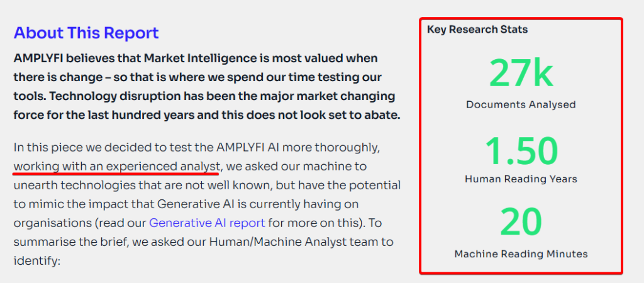Click the underlined 'working with an experienced analyst' text
This screenshot has width=644, height=283.
(117, 167)
